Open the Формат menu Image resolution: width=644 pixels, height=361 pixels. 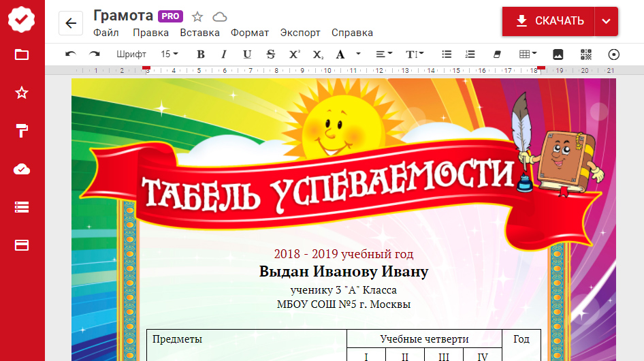[250, 33]
